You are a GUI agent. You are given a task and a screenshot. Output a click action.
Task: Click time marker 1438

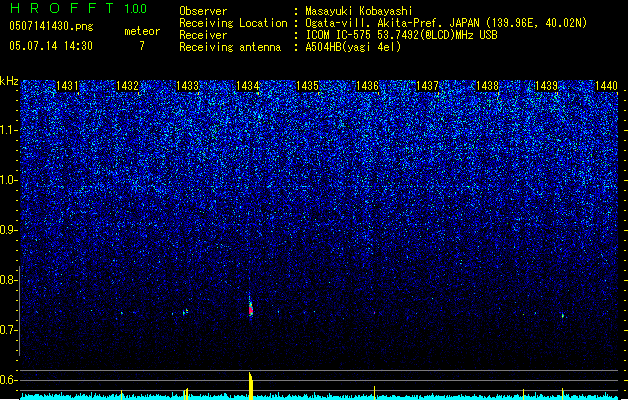[487, 85]
